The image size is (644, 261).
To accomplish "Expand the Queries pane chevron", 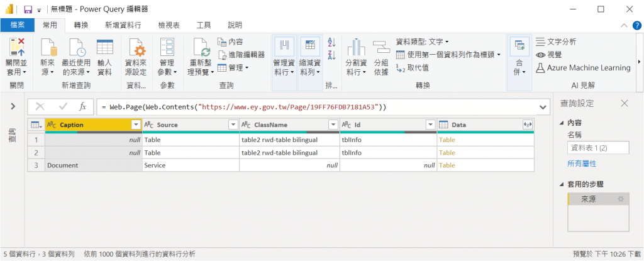I will [x=13, y=106].
